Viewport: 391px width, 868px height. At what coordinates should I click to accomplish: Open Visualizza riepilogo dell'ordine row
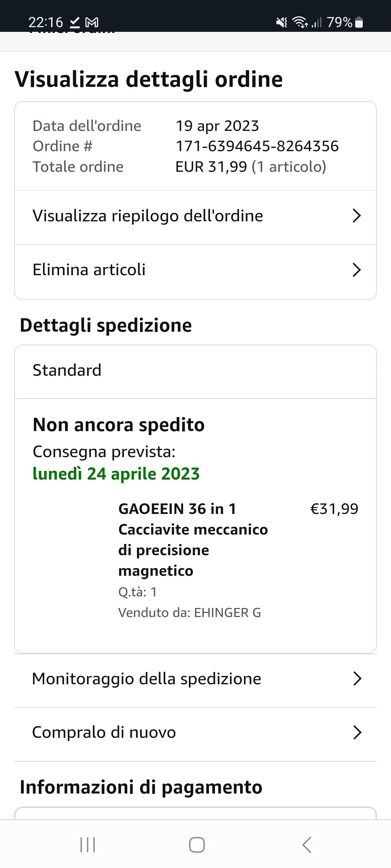148,216
